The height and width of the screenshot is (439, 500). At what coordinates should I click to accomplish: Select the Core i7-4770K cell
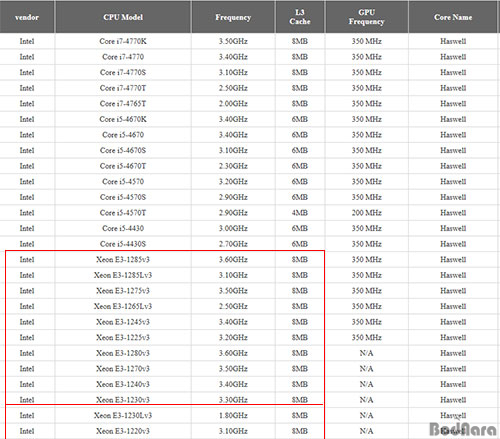pyautogui.click(x=123, y=41)
